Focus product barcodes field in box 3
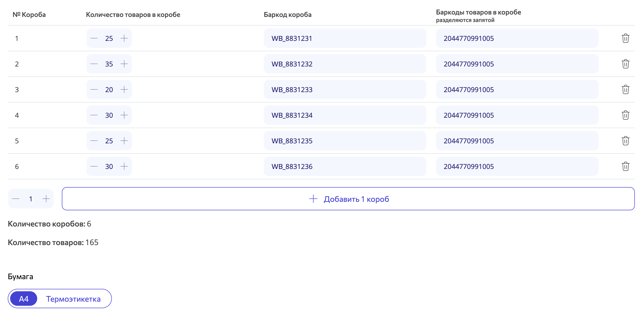Image resolution: width=644 pixels, height=321 pixels. click(517, 90)
